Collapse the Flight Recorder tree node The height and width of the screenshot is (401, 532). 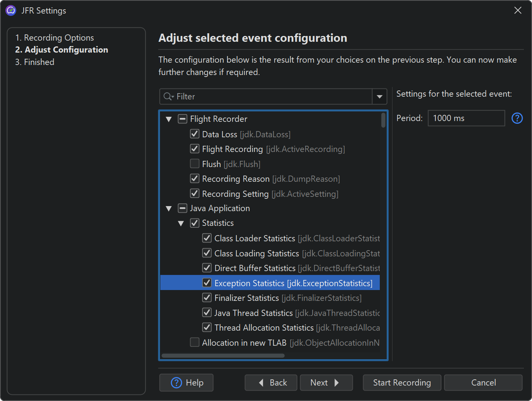pyautogui.click(x=169, y=119)
